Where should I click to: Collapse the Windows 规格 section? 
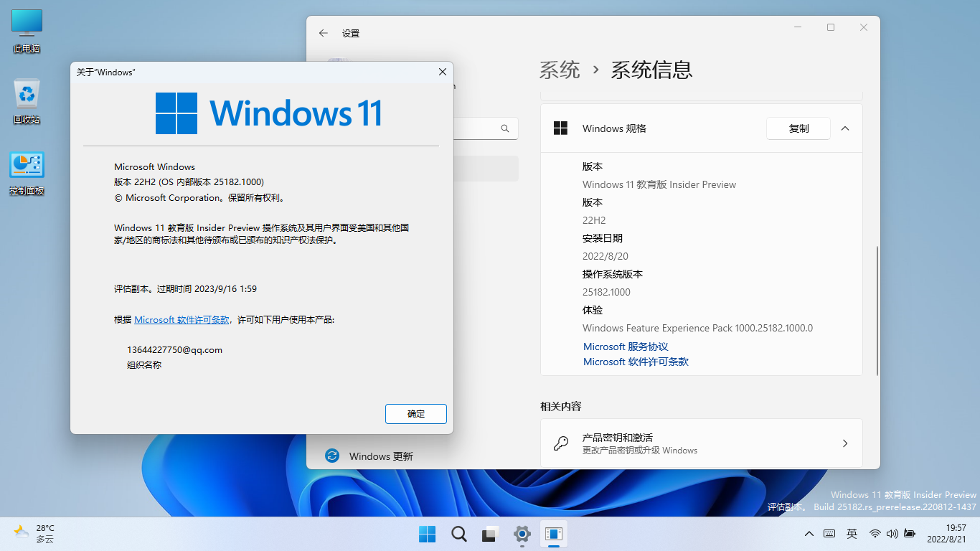point(845,128)
